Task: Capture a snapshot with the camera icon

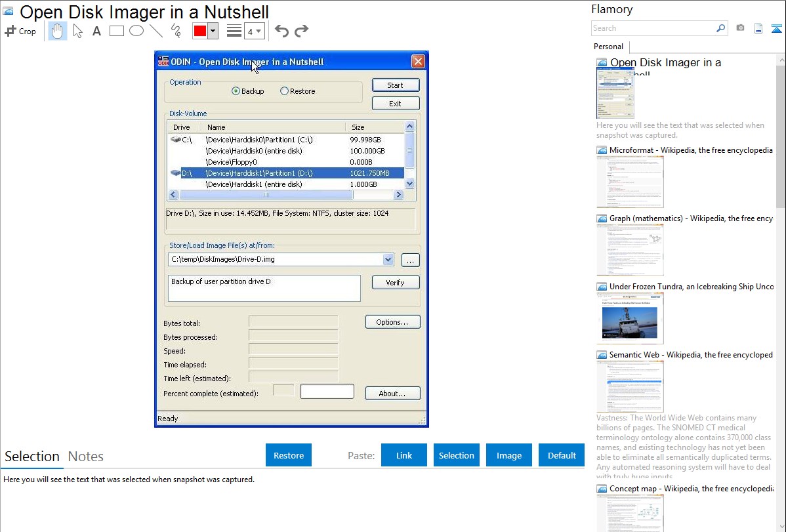Action: (x=740, y=28)
